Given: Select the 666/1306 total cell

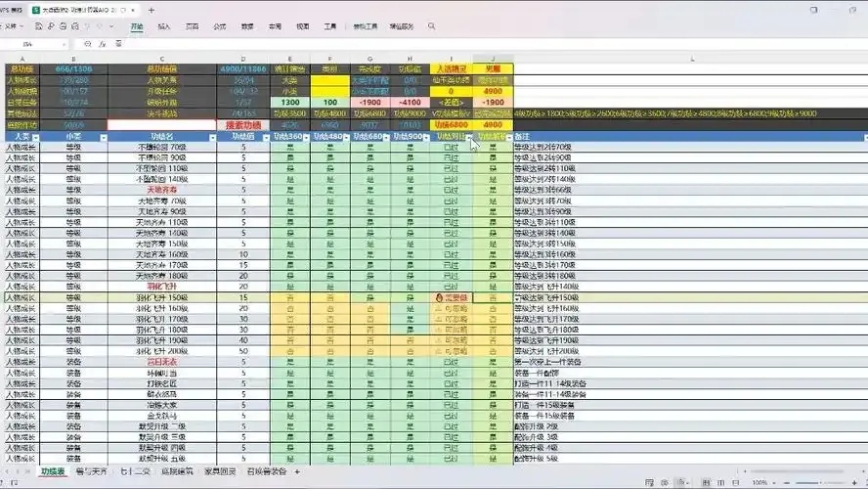Looking at the screenshot, I should coord(73,69).
